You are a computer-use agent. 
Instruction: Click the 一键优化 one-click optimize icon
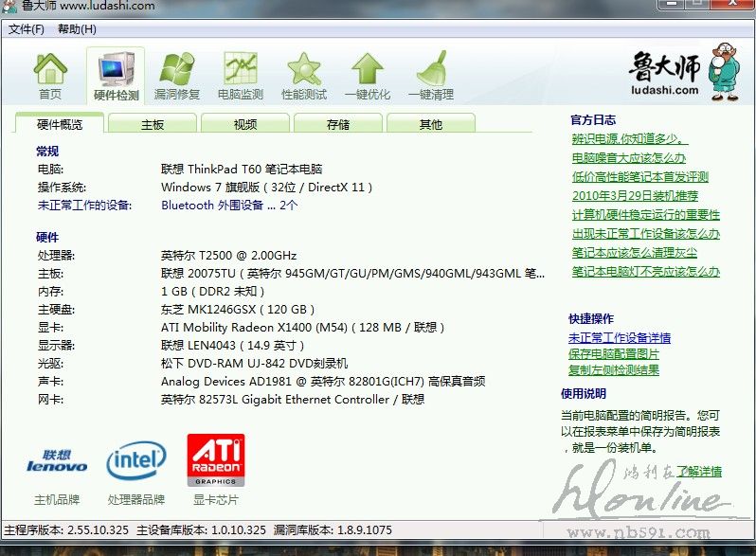pos(368,75)
